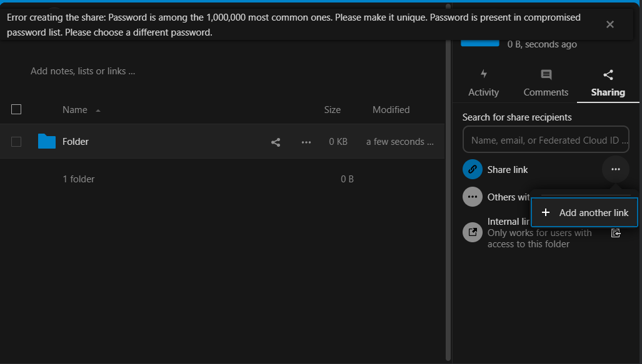Open Share link three-dots menu
This screenshot has width=642, height=364.
tap(615, 169)
